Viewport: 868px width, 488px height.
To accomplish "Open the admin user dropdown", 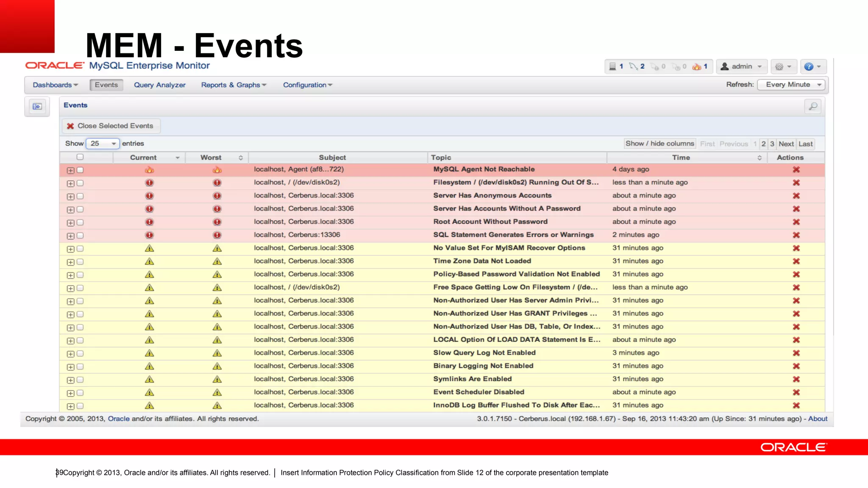I will [x=742, y=67].
